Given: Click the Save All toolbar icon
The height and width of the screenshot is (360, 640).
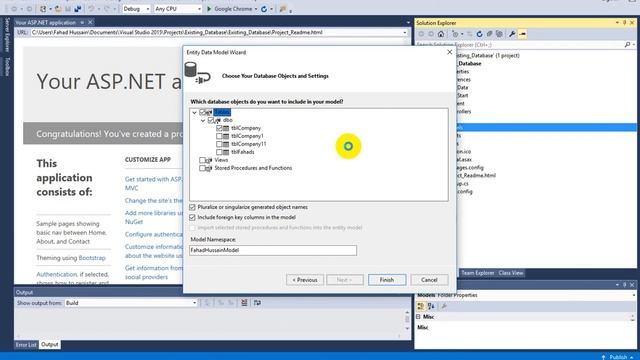Looking at the screenshot, I should tap(78, 9).
